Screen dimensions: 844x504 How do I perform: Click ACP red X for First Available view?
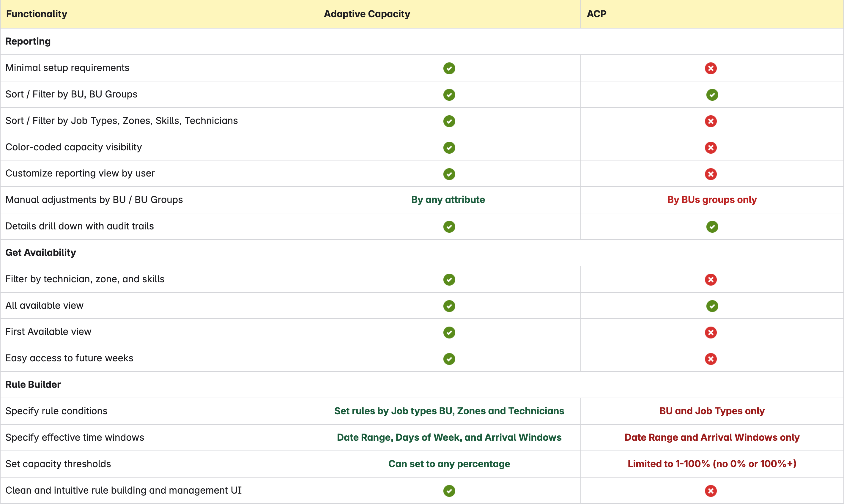tap(711, 333)
